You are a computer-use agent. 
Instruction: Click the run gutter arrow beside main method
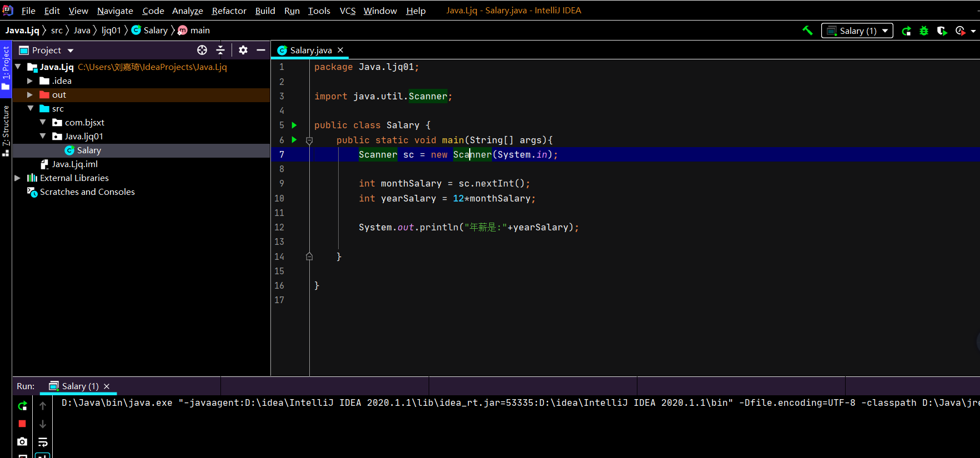click(294, 140)
